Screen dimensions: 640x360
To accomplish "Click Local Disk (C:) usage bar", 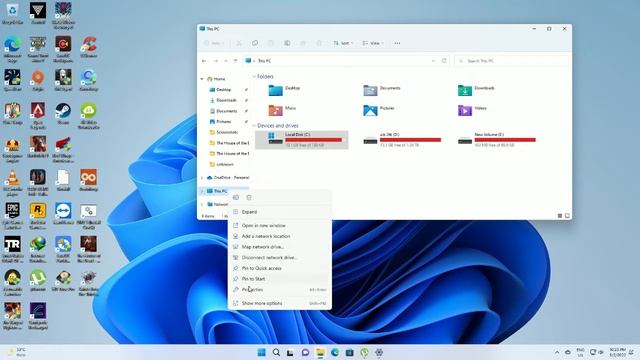I will (x=313, y=140).
